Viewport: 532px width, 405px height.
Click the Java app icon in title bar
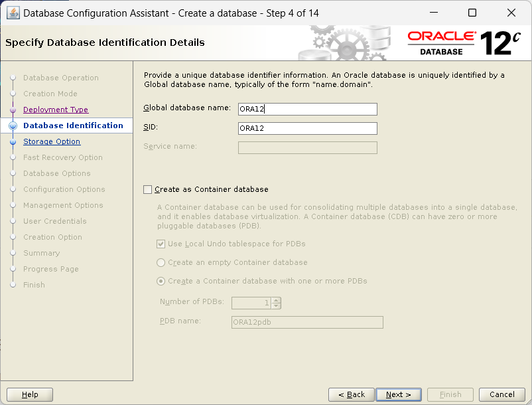[x=13, y=13]
